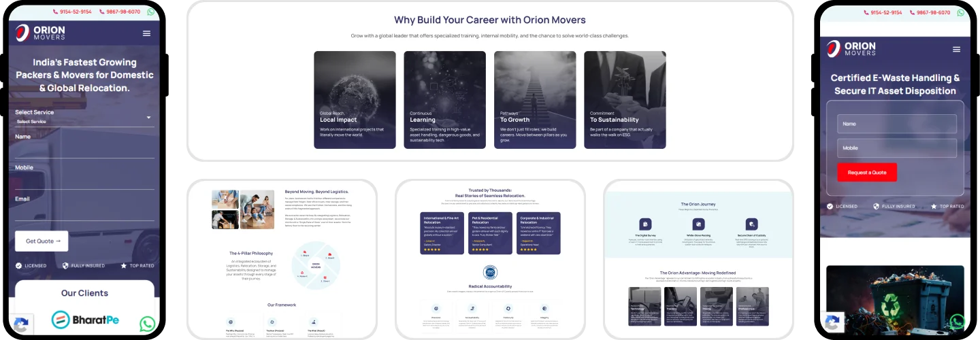Click the ISO certification badge
Screen dimensions: 980x340
[490, 273]
